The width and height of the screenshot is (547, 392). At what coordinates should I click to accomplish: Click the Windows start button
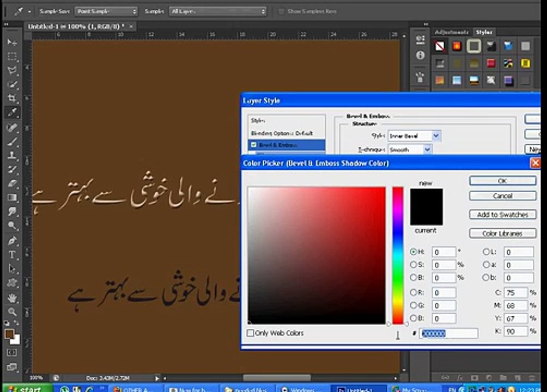(27, 388)
